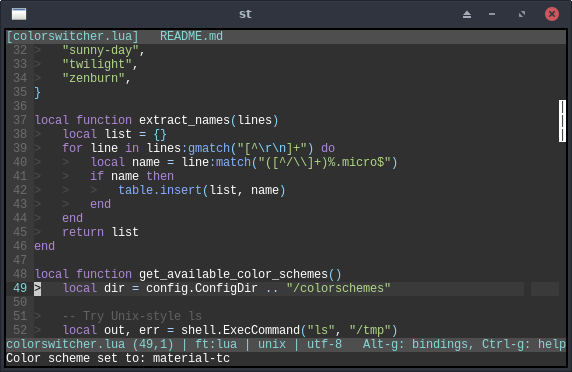This screenshot has height=372, width=572.
Task: Click 'return list' on line 45
Action: (x=100, y=232)
